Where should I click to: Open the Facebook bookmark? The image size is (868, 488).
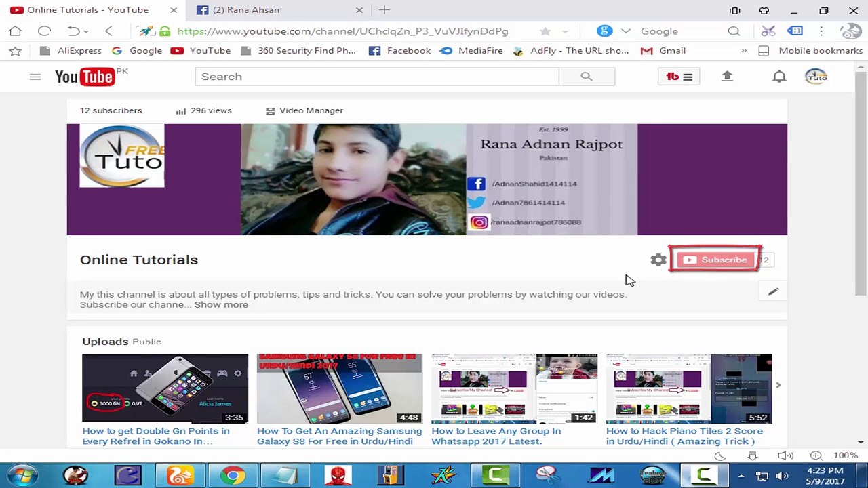coord(400,51)
